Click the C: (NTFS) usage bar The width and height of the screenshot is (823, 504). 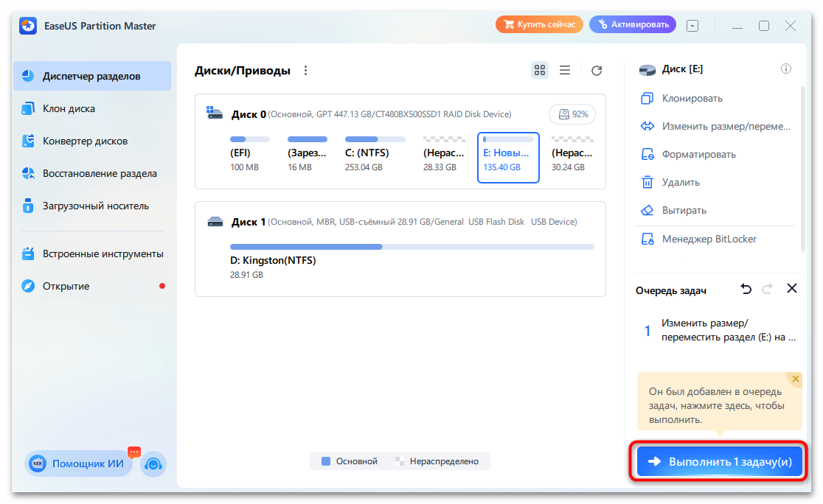pyautogui.click(x=375, y=139)
